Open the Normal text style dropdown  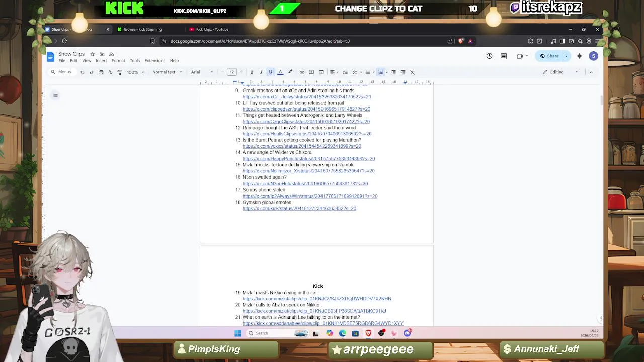coord(167,72)
